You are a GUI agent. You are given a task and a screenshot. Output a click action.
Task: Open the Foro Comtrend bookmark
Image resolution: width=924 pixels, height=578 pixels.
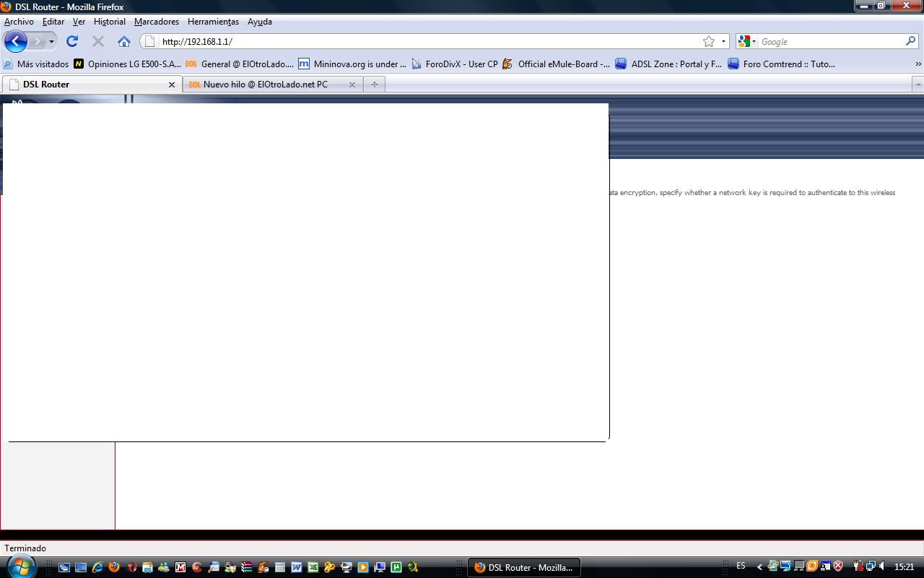tap(781, 64)
